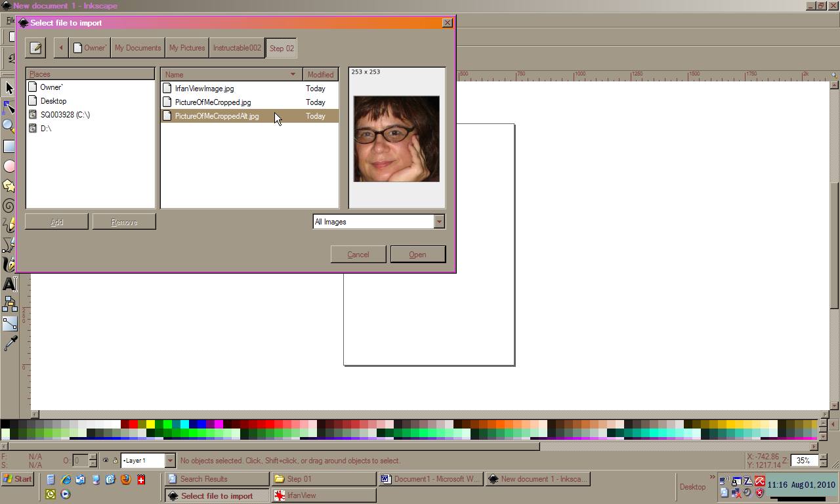This screenshot has height=504, width=840.
Task: Go to My Pictures in path bar
Action: tap(187, 48)
